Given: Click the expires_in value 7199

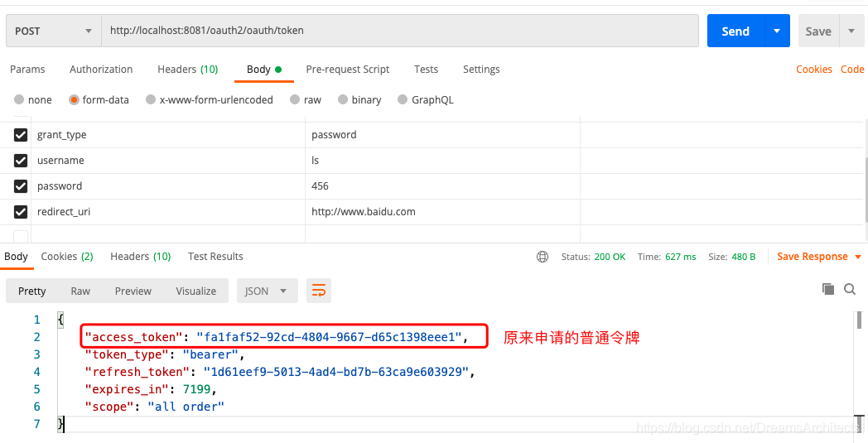Looking at the screenshot, I should coord(196,389).
